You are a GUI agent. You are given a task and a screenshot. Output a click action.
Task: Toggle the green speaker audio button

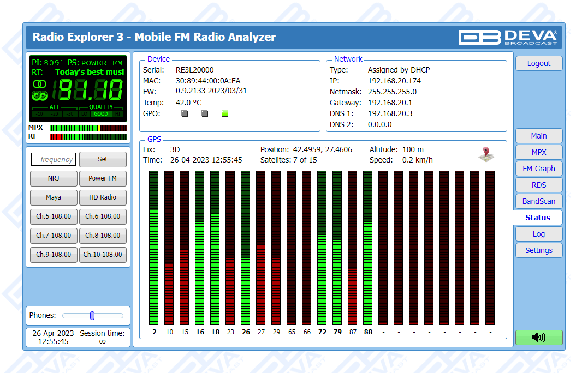coord(538,338)
